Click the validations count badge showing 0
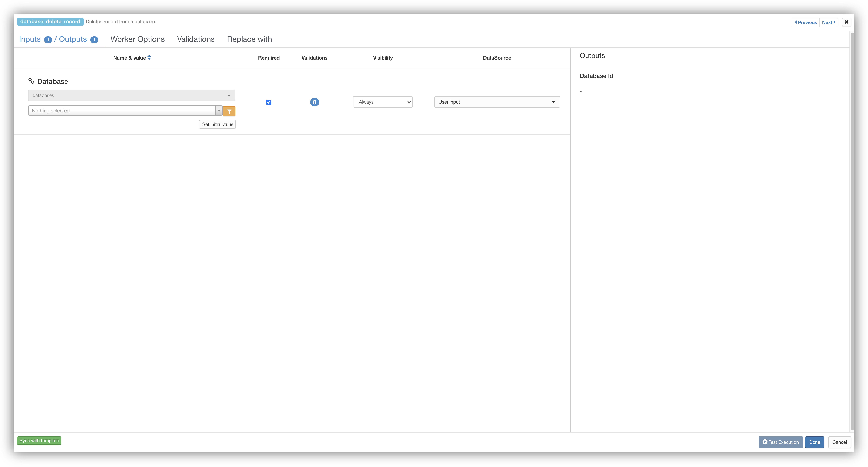The image size is (868, 467). 314,102
